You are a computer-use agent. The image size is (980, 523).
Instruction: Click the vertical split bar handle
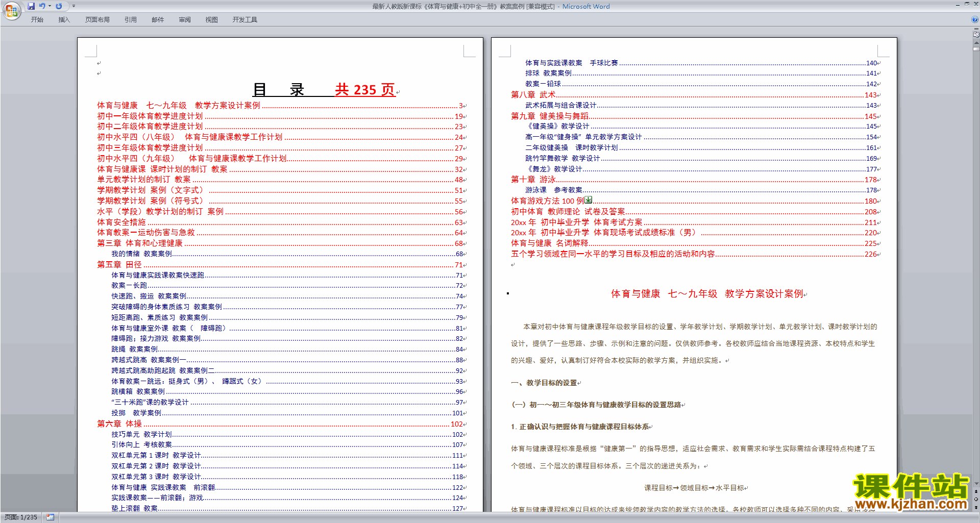click(x=976, y=30)
